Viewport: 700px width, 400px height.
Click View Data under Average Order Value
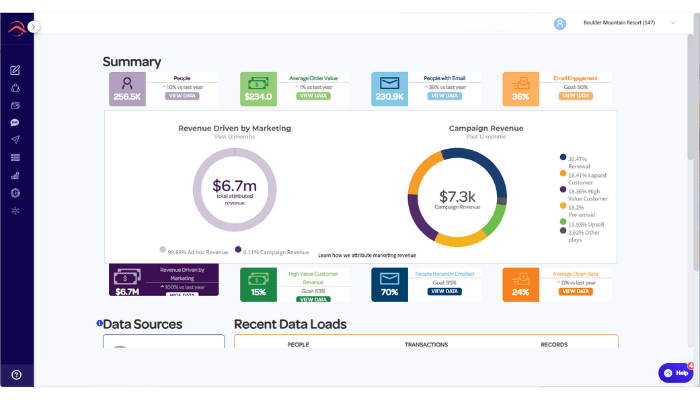tap(313, 96)
